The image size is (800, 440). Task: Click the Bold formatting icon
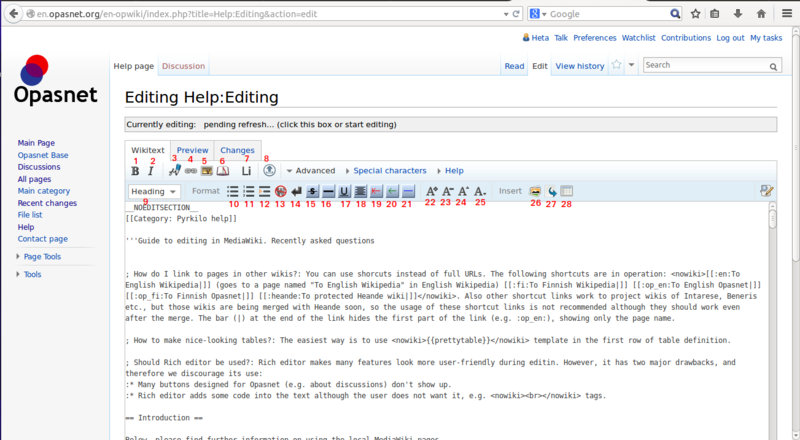click(135, 172)
